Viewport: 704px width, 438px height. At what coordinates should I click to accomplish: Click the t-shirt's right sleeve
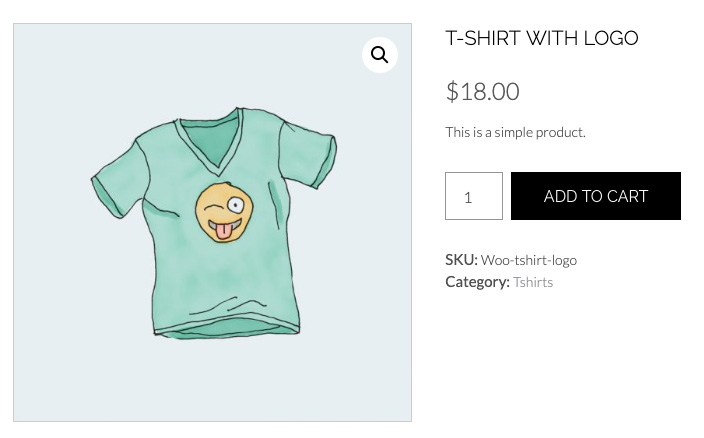point(308,153)
